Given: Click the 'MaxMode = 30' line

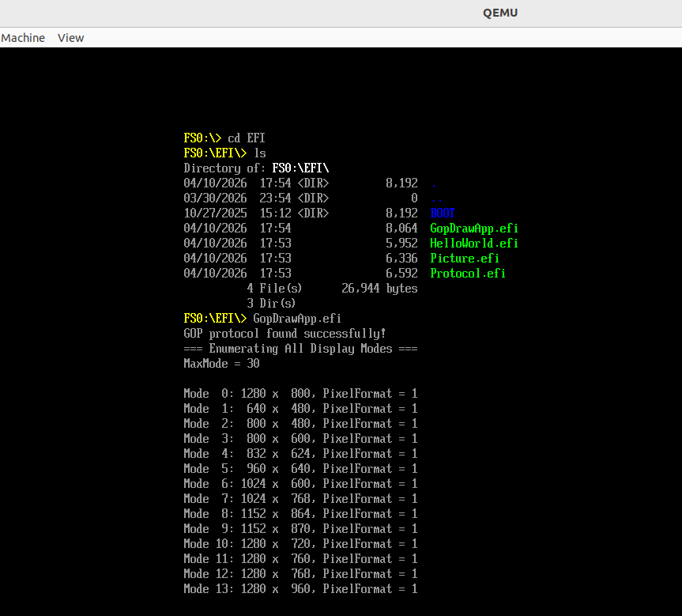Looking at the screenshot, I should pos(221,363).
